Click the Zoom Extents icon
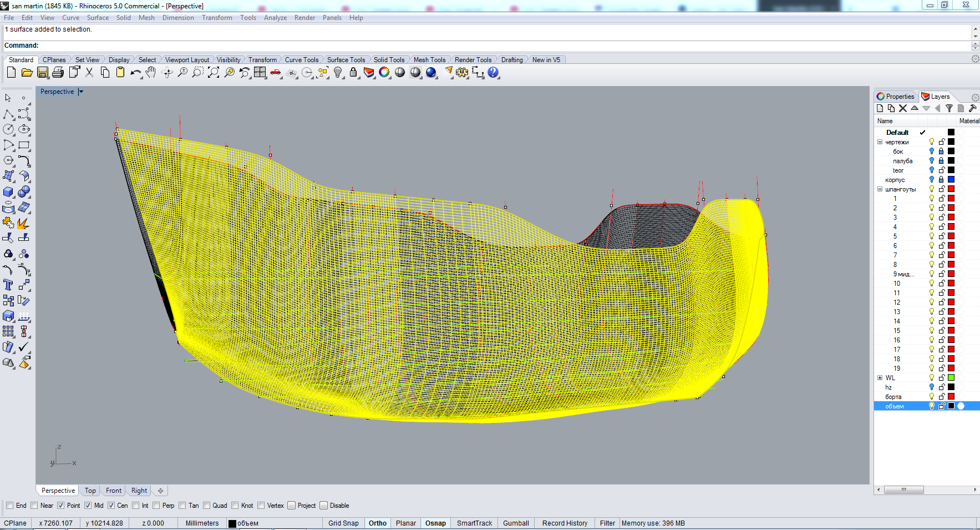Image resolution: width=980 pixels, height=530 pixels. click(214, 73)
